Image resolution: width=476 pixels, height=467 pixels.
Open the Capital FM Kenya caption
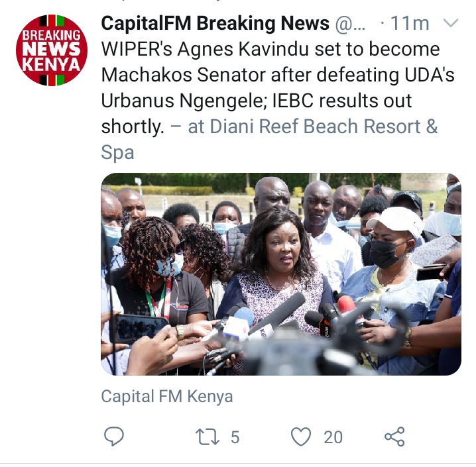click(167, 396)
